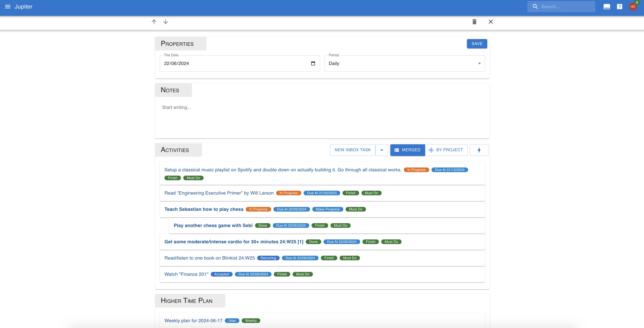
Task: Open the hamburger navigation menu
Action: point(8,7)
